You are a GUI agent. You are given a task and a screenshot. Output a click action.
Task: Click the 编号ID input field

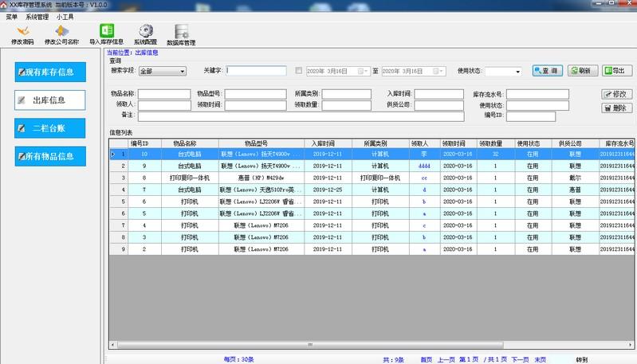pyautogui.click(x=531, y=116)
